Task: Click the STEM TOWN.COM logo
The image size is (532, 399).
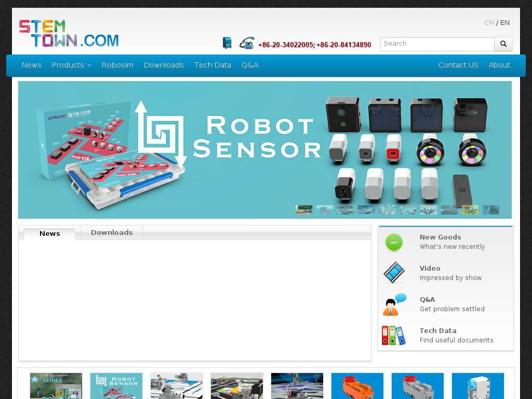Action: 69,34
